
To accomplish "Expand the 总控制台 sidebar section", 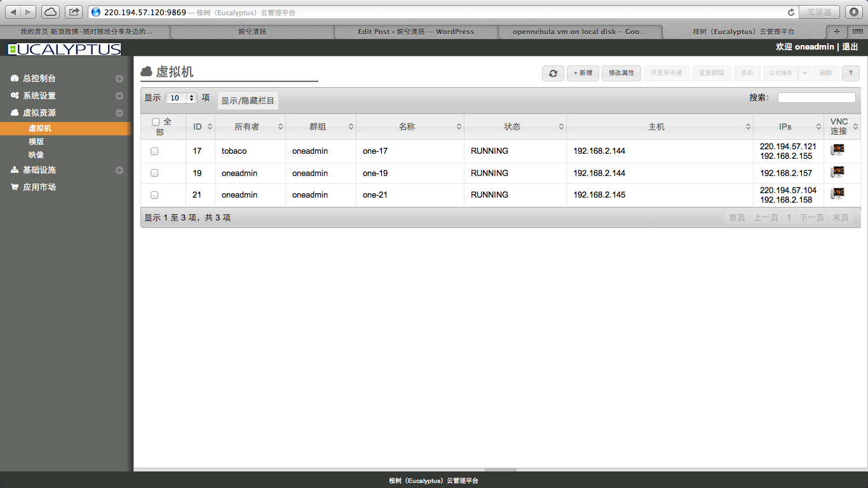I will 119,79.
